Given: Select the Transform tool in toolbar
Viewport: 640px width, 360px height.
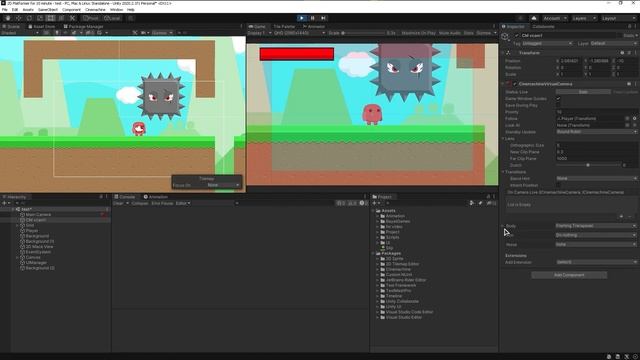Looking at the screenshot, I should point(62,18).
